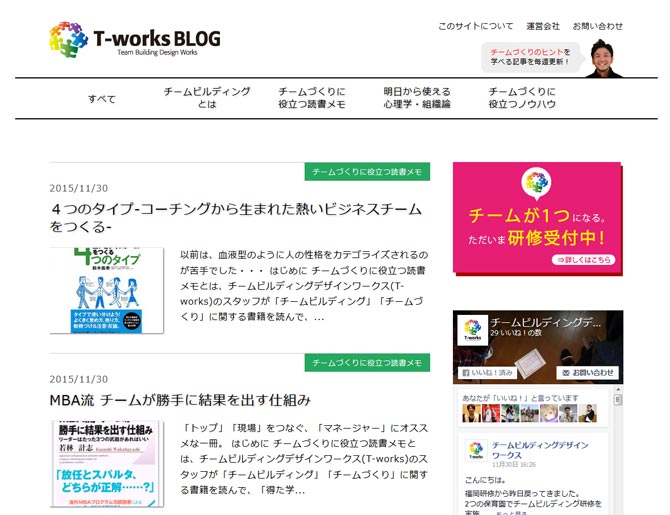The width and height of the screenshot is (670, 515).
Task: Select チームビルディングとは menu item
Action: [207, 98]
